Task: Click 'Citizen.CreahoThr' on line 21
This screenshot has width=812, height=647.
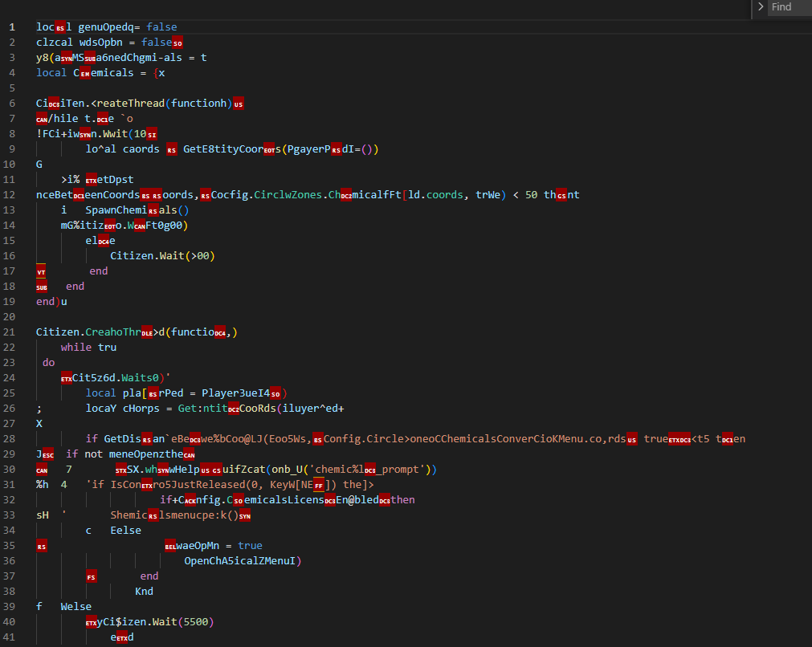Action: click(88, 332)
